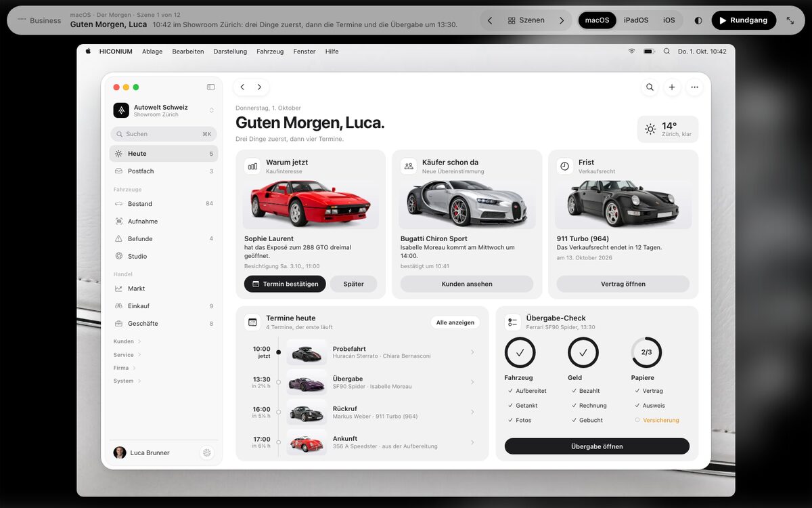This screenshot has height=508, width=812.
Task: Click the Autowelt Schweiz logo
Action: (121, 110)
